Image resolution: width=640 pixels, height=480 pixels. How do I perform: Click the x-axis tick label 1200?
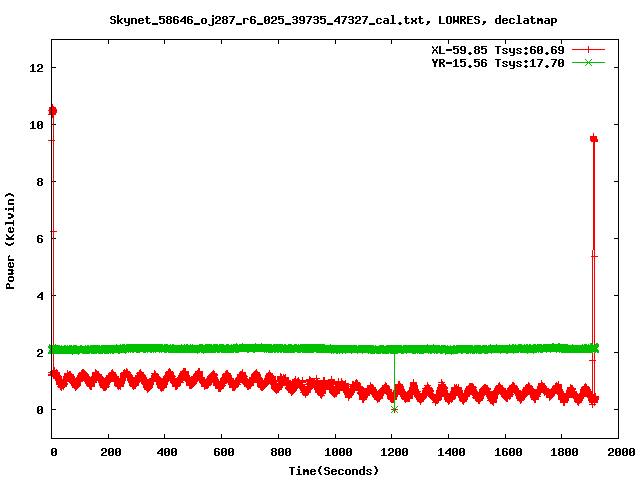[394, 452]
